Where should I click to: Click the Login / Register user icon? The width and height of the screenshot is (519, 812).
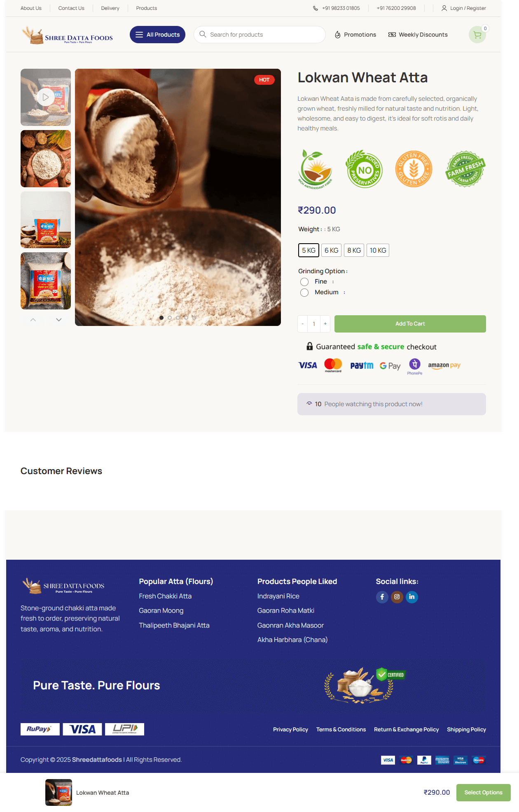click(444, 8)
